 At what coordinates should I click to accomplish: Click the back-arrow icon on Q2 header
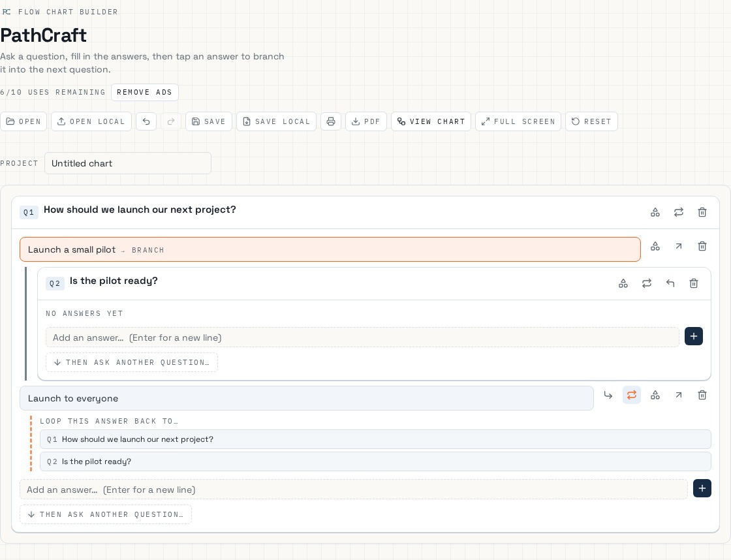tap(670, 283)
